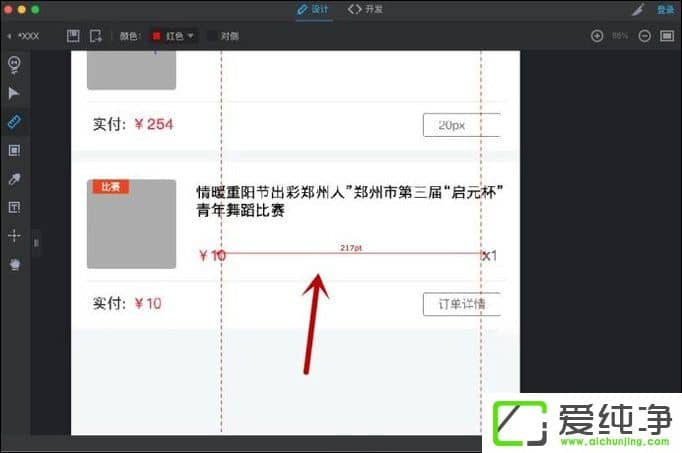Select the ruler measurement tool
This screenshot has width=682, height=453.
click(x=14, y=121)
